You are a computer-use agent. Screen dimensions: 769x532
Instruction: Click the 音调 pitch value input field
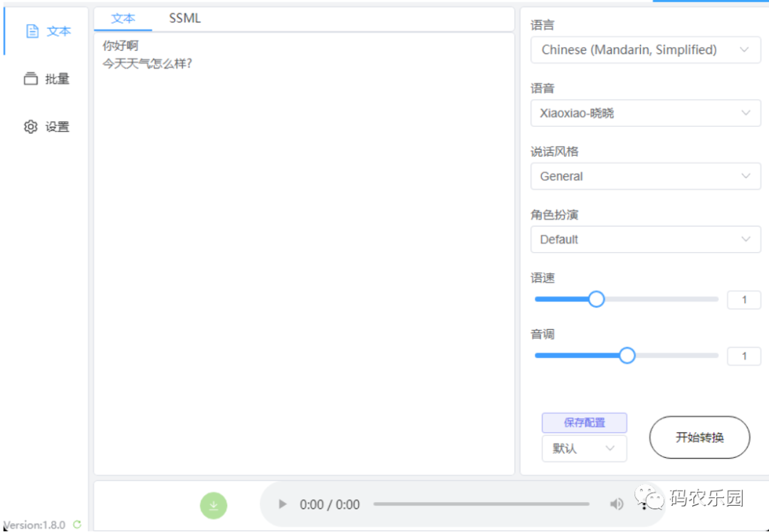743,355
